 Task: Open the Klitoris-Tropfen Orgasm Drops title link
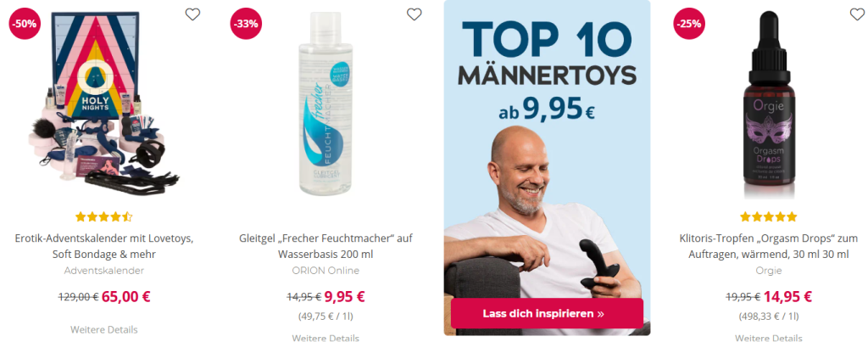(768, 247)
